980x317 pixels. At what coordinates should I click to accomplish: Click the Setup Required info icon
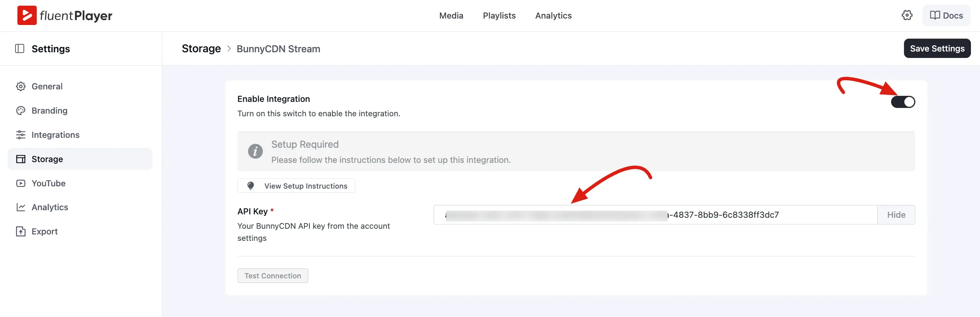pos(255,151)
